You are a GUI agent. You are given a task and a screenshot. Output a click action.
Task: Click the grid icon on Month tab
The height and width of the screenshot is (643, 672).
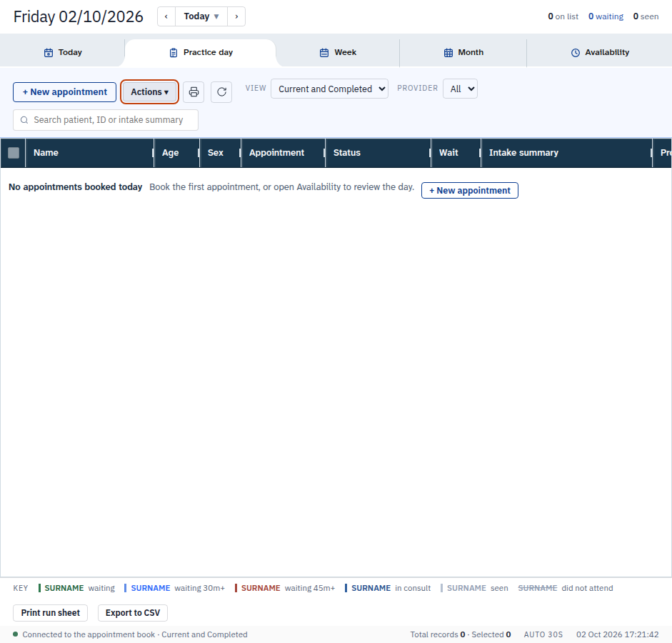click(448, 52)
